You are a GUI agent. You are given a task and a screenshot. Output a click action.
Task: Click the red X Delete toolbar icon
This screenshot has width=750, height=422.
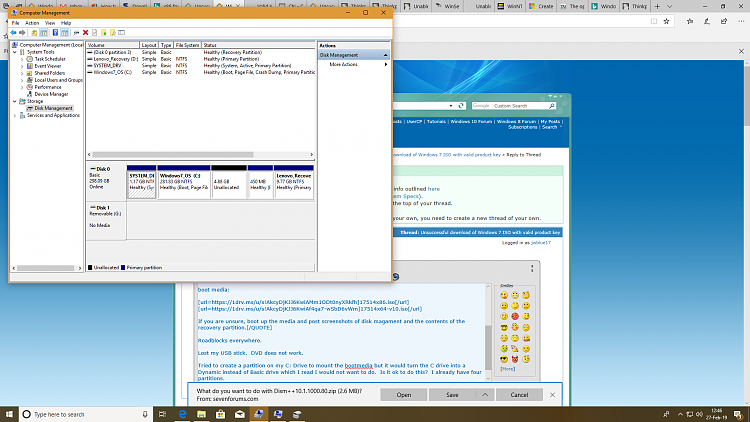[86, 33]
